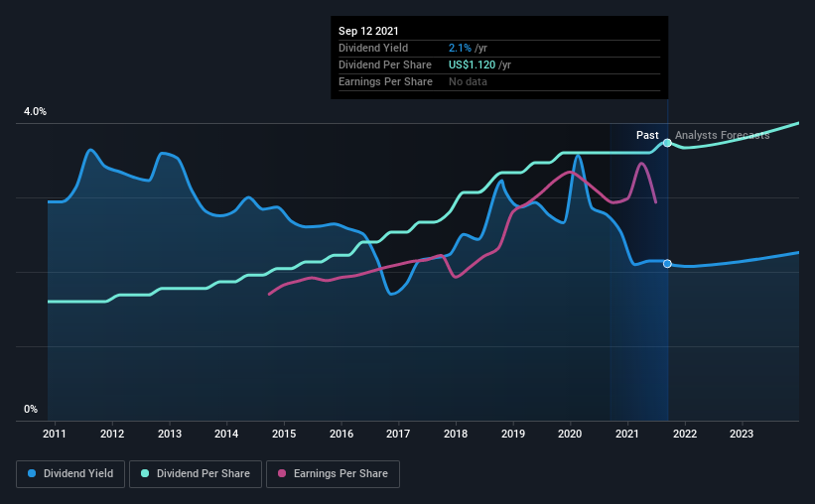Viewport: 815px width, 504px height.
Task: Toggle the Earnings Per Share legend button
Action: (333, 474)
